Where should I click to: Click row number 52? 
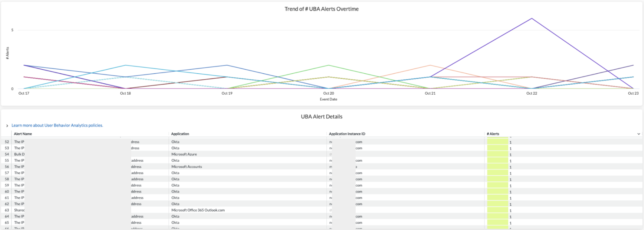click(x=7, y=142)
